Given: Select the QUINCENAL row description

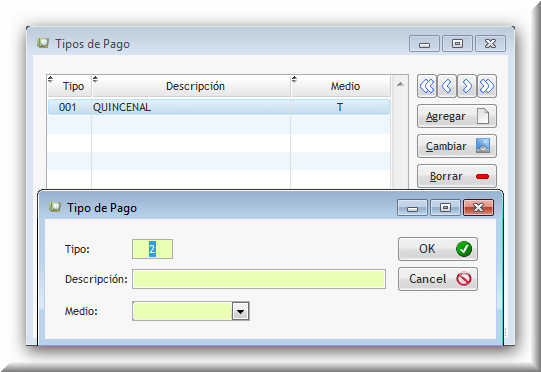Looking at the screenshot, I should 122,107.
